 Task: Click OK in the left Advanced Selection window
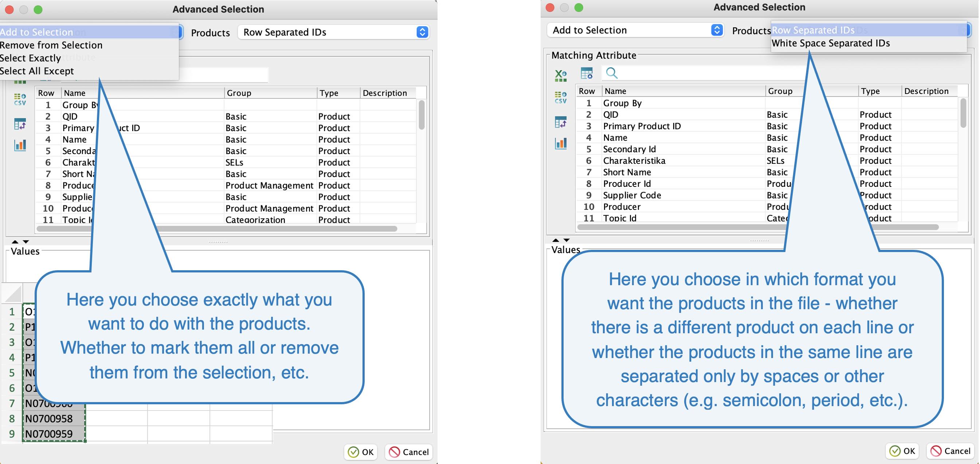pyautogui.click(x=361, y=452)
